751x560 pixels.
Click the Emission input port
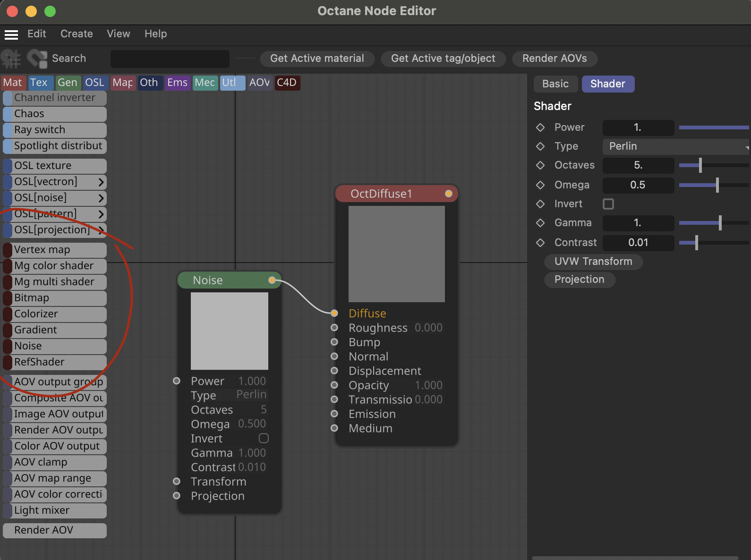(x=334, y=414)
